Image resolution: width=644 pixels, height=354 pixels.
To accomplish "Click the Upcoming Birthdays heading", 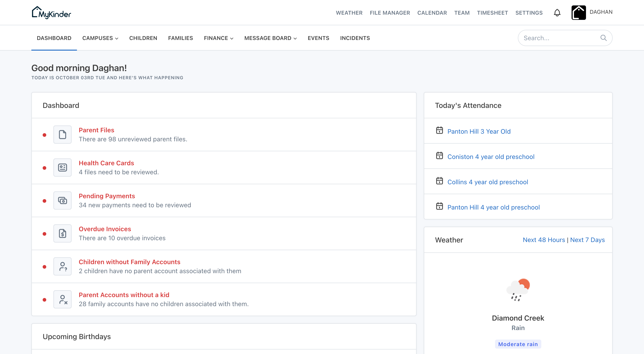I will click(x=76, y=336).
